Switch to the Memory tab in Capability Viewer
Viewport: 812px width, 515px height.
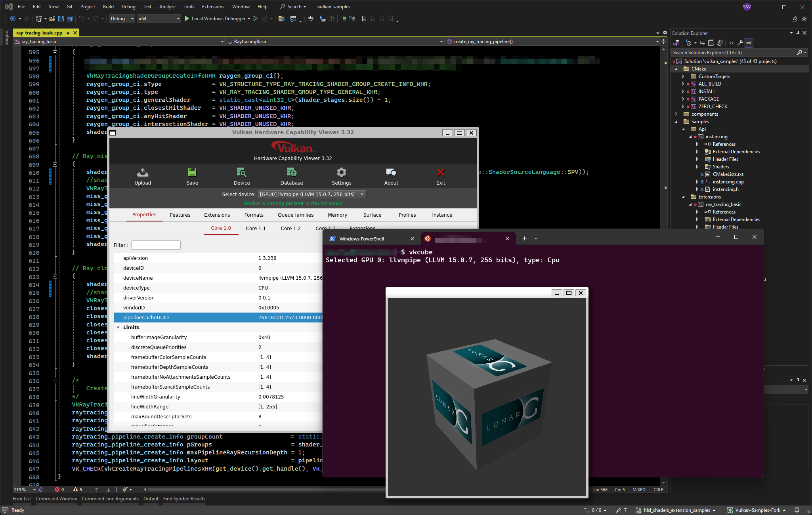coord(337,215)
